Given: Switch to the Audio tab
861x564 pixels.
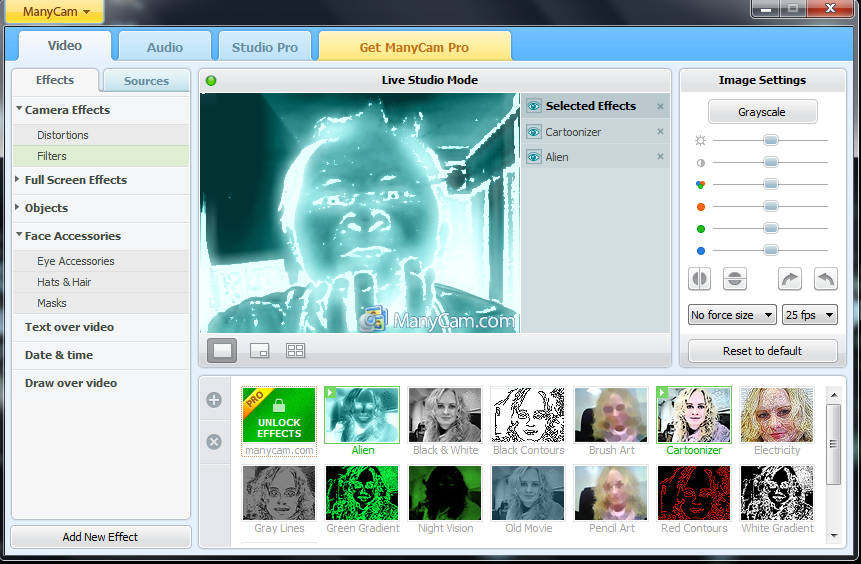Looking at the screenshot, I should tap(165, 47).
